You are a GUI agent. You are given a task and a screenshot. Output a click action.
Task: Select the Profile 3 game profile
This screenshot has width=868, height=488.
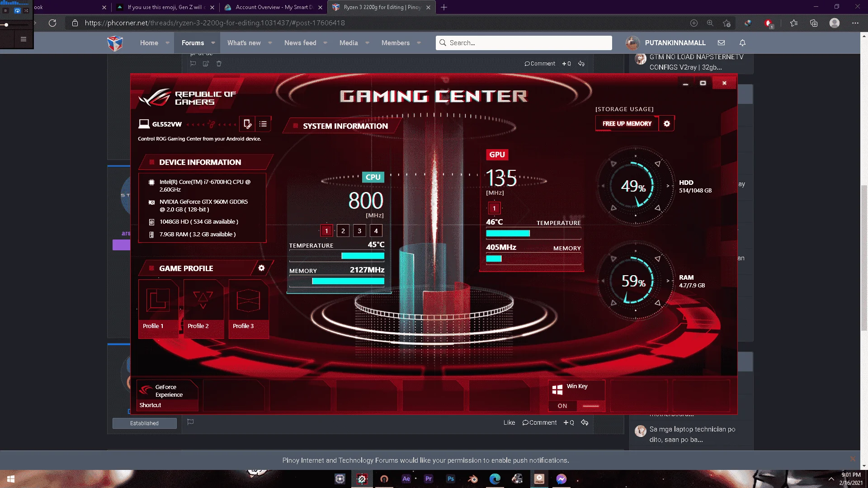point(249,309)
